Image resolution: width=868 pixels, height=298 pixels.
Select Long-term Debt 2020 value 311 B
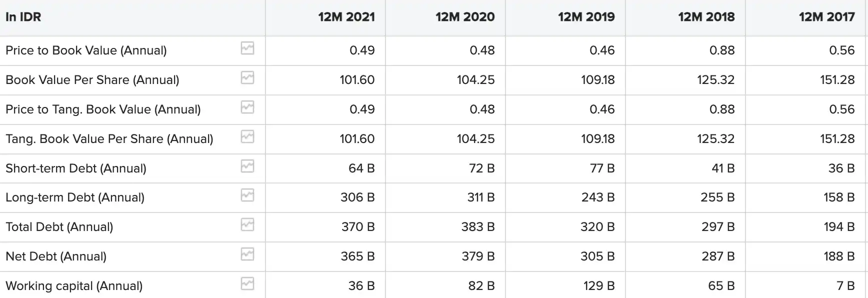point(481,197)
